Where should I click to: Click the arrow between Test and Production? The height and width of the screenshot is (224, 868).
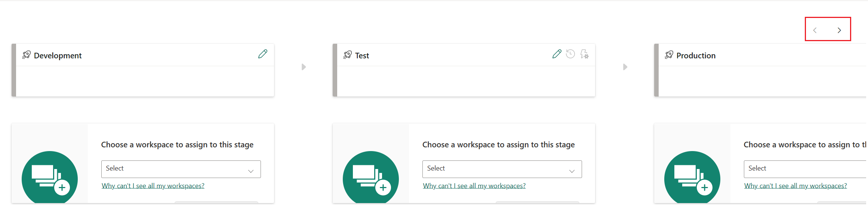(625, 67)
